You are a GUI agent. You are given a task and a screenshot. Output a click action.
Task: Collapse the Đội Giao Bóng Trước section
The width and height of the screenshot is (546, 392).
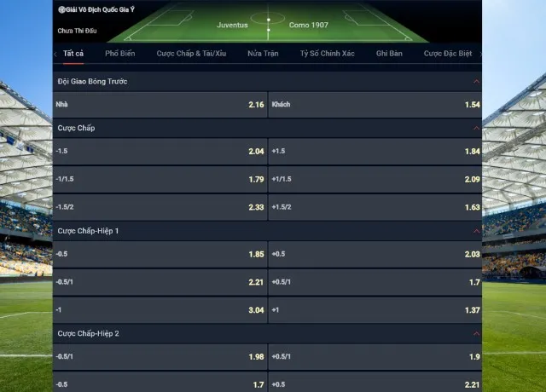475,81
